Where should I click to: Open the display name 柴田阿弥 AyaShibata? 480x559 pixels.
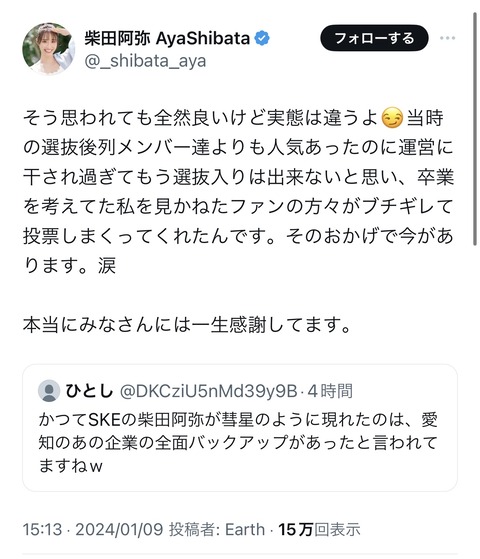[x=167, y=38]
